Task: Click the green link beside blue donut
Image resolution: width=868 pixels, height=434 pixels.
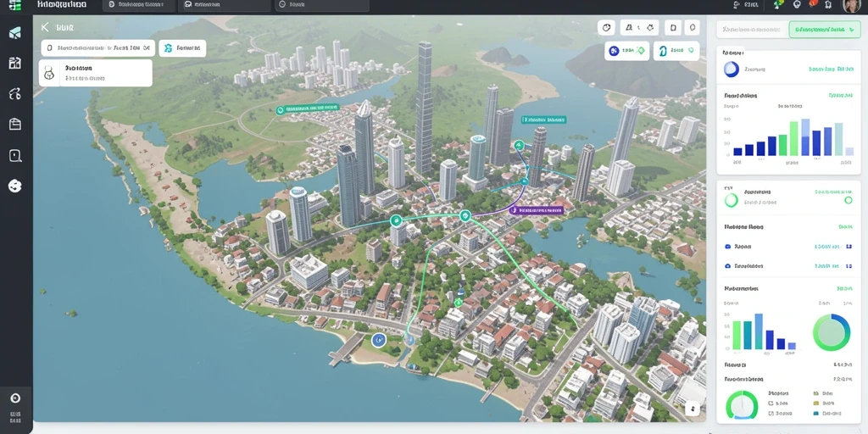Action: pos(831,70)
